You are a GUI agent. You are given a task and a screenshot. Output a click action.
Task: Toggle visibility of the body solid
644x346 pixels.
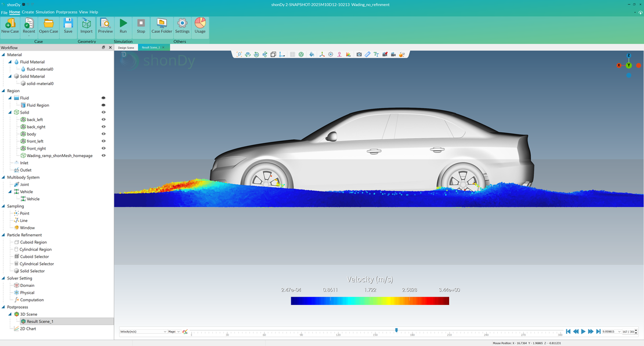(x=103, y=134)
